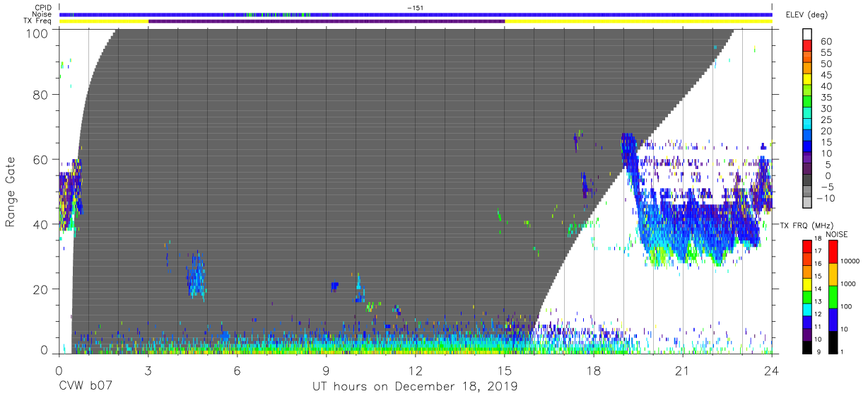Click the elevation colorbar label '25'
This screenshot has width=868, height=401.
(x=826, y=120)
